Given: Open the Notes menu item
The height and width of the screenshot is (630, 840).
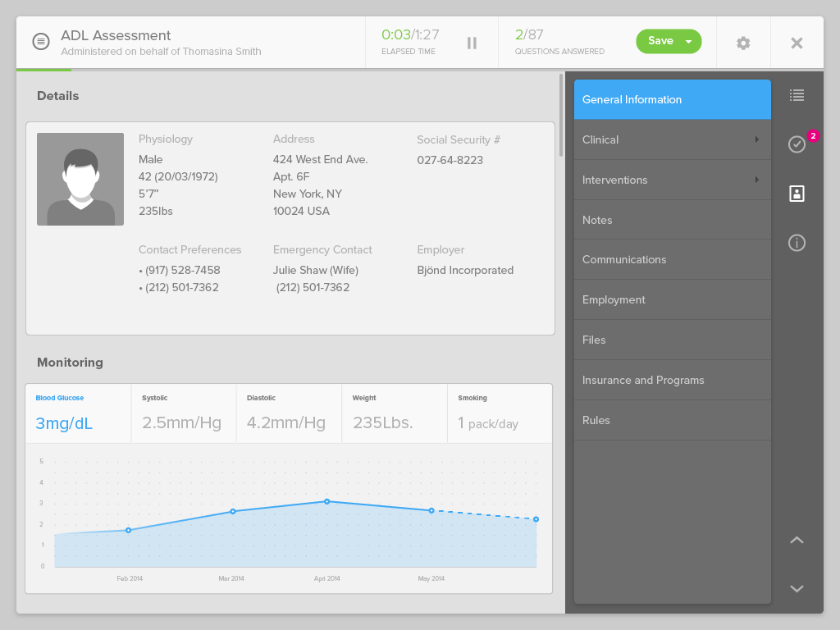Looking at the screenshot, I should click(x=673, y=220).
